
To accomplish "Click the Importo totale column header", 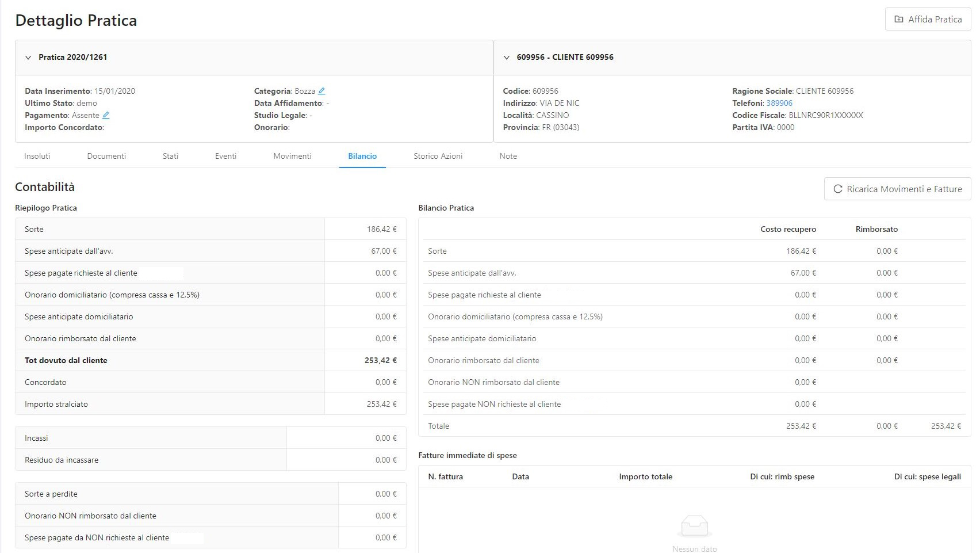I will [x=645, y=477].
